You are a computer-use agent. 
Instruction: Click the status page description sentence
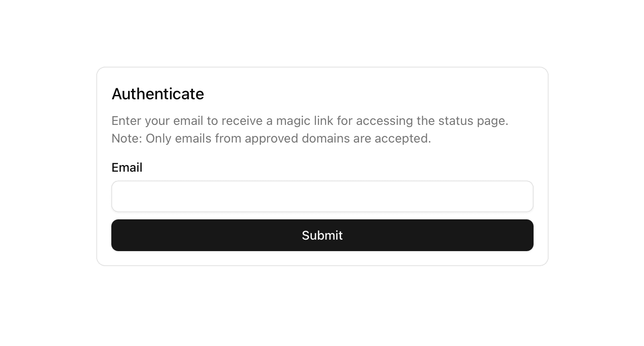309,120
